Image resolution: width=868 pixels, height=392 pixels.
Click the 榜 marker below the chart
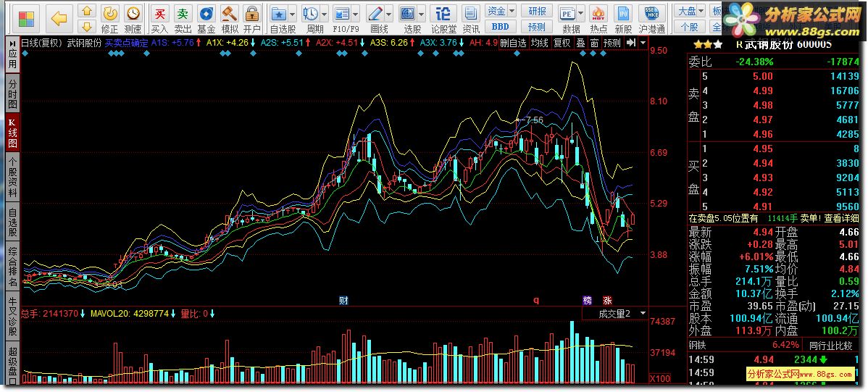pyautogui.click(x=588, y=301)
